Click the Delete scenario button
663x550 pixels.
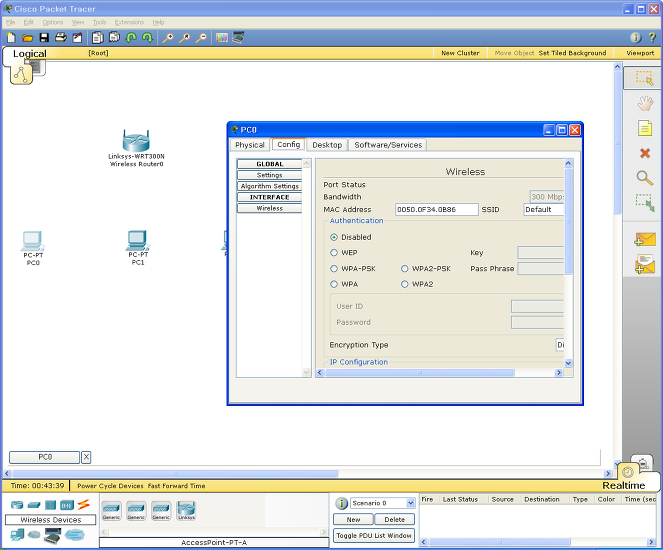(395, 520)
